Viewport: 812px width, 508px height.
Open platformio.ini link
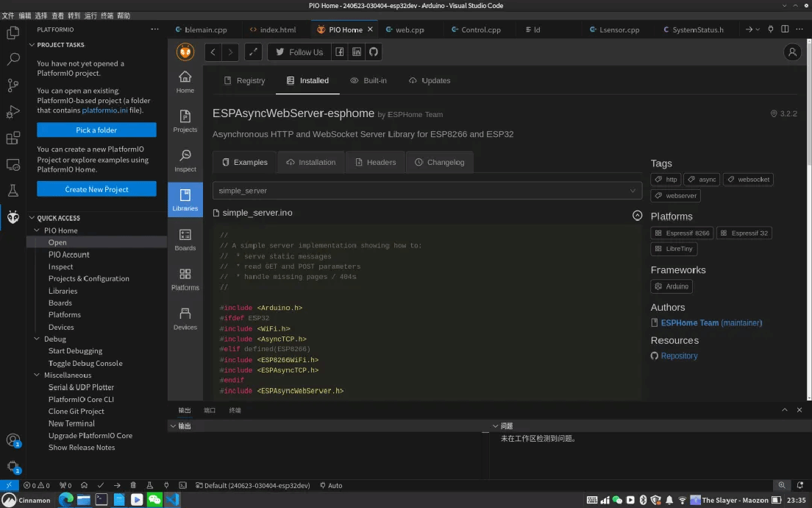[104, 110]
